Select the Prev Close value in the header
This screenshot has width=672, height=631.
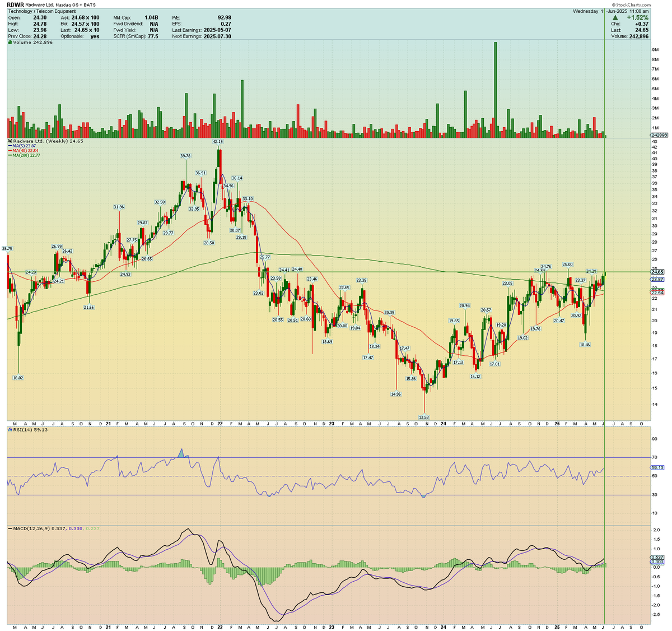coord(39,36)
